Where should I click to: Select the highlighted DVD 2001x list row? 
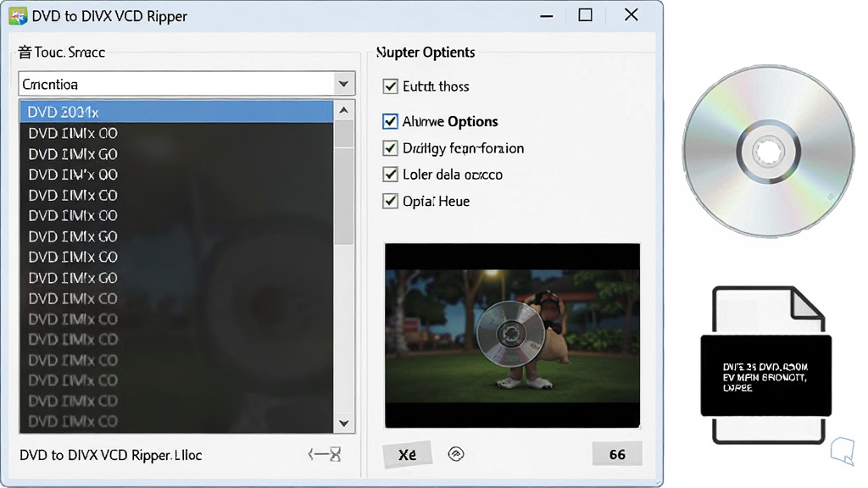click(x=176, y=112)
